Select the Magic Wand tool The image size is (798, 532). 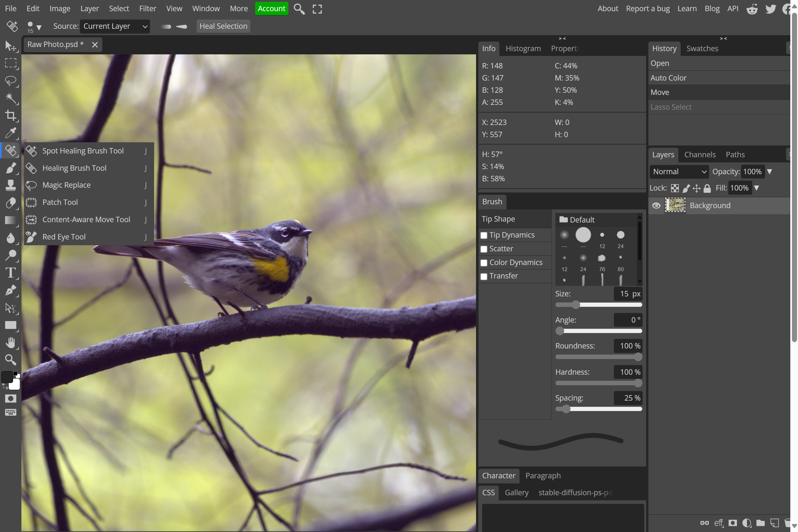tap(11, 98)
